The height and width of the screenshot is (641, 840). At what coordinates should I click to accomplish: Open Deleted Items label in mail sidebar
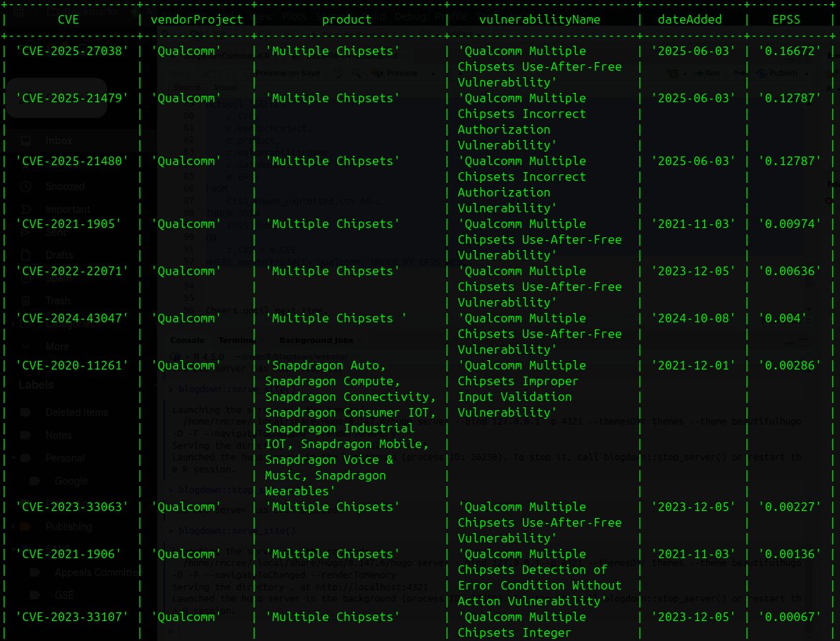click(x=76, y=412)
